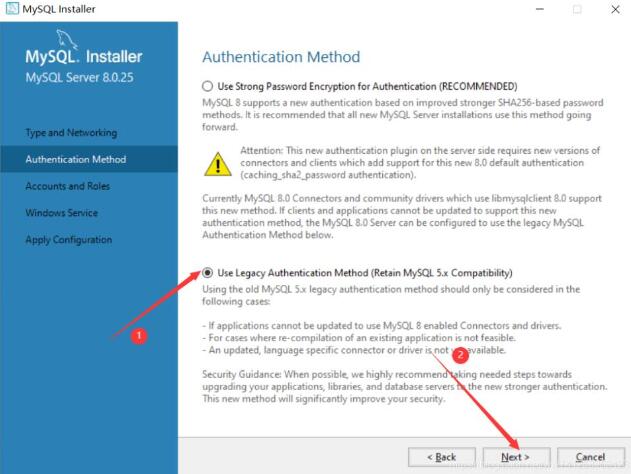Close the MySQL Installer window
Viewport: 631px width, 474px height.
pyautogui.click(x=615, y=9)
